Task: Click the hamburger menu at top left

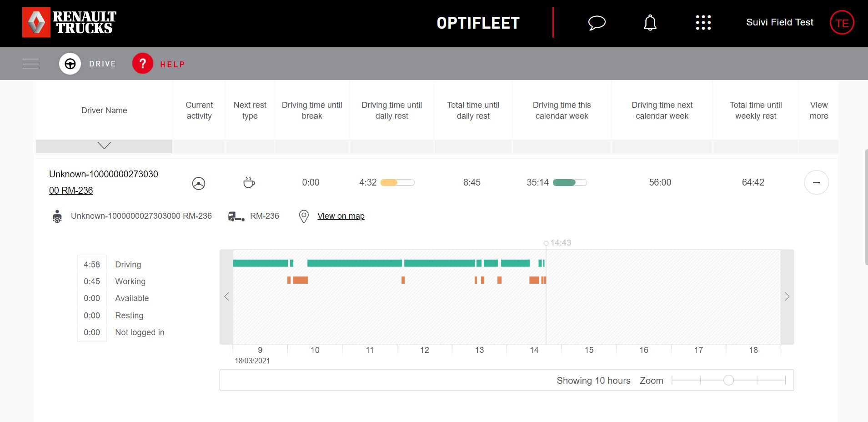Action: click(x=30, y=63)
